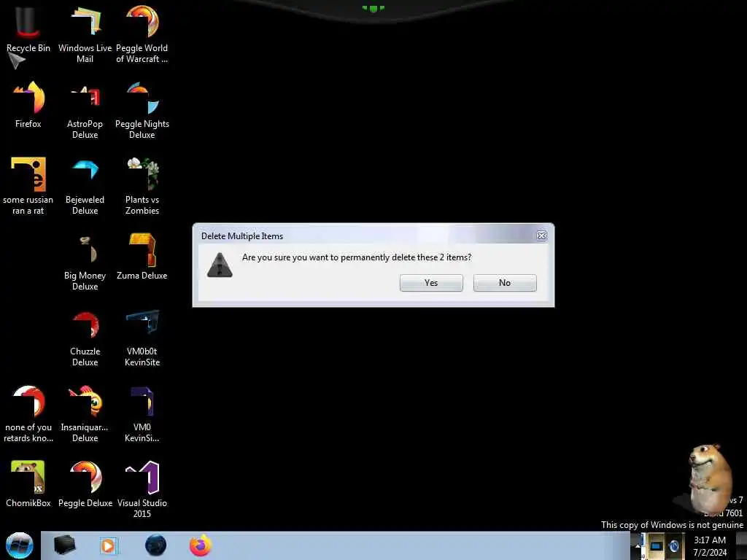
Task: Open the dark globe taskbar icon
Action: click(156, 545)
